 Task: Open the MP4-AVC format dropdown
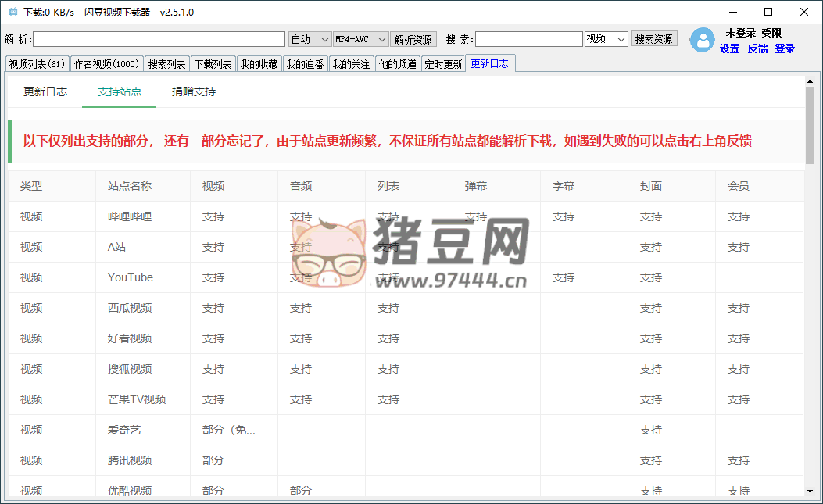click(360, 39)
